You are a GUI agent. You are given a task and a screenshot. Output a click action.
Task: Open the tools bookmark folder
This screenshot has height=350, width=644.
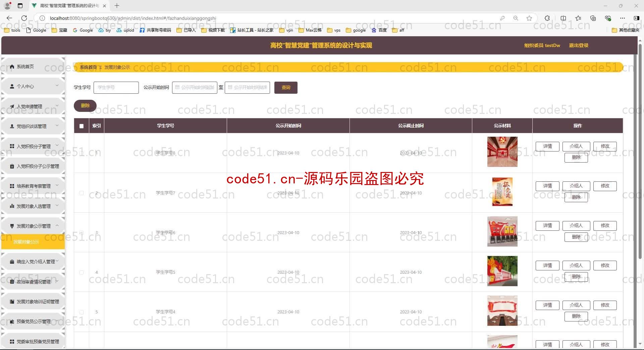tap(12, 30)
